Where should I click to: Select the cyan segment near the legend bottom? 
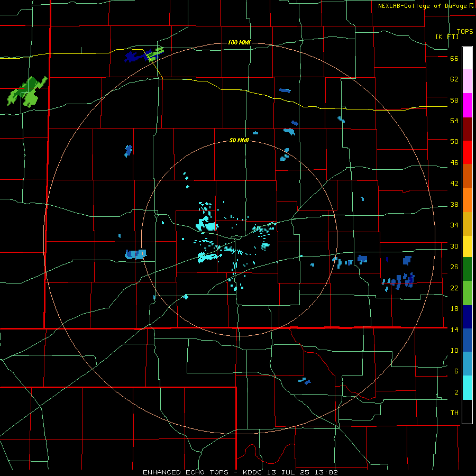pos(467,388)
